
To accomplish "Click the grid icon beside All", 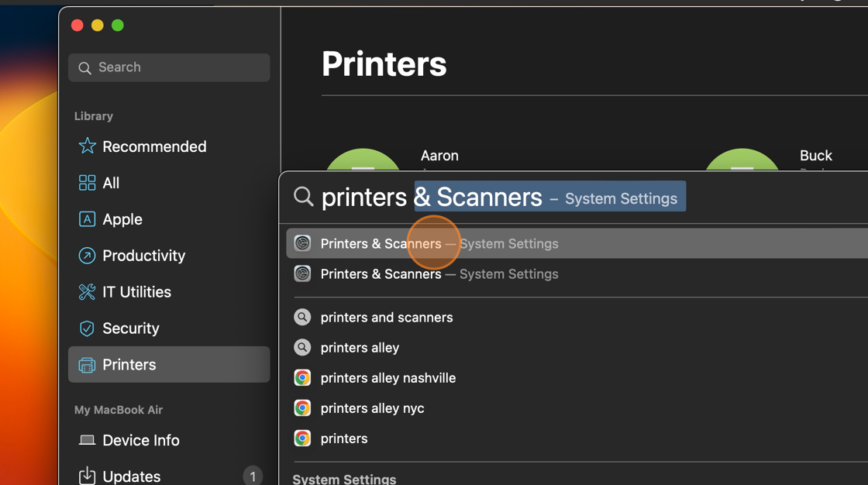I will (87, 183).
